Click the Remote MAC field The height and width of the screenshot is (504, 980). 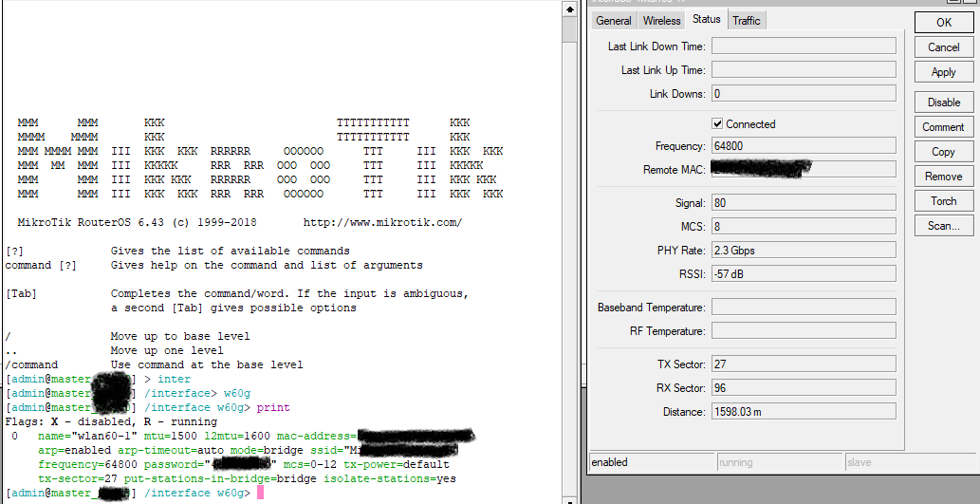point(804,169)
